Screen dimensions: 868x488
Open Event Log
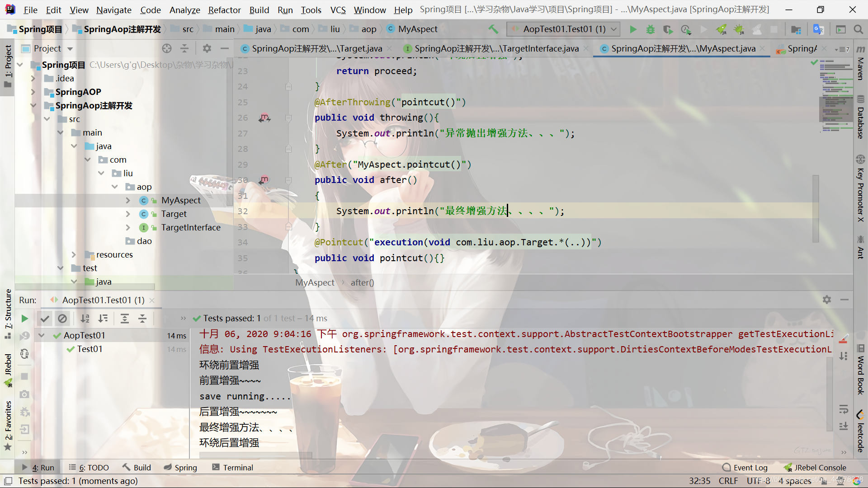coord(745,468)
